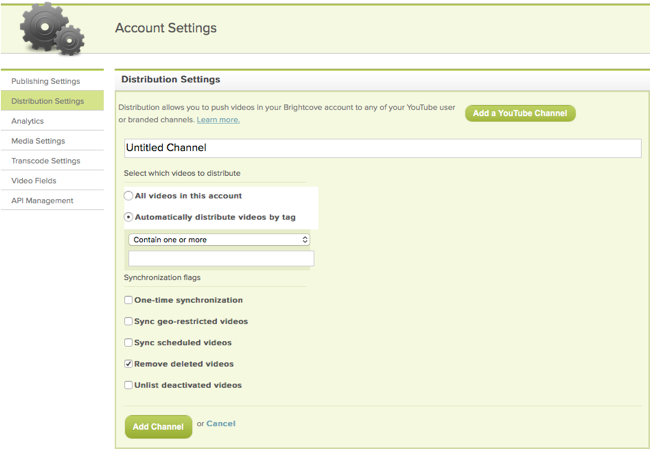Click the Untitled Channel name field

(x=381, y=148)
